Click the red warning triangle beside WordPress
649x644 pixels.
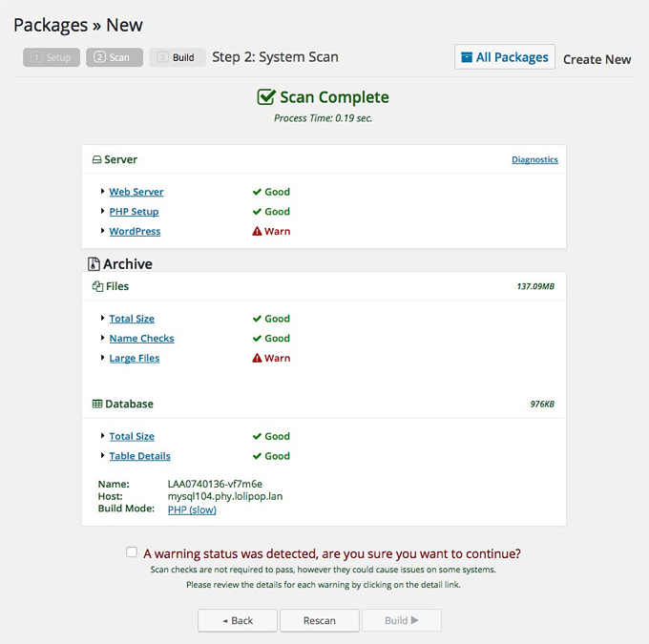coord(257,231)
